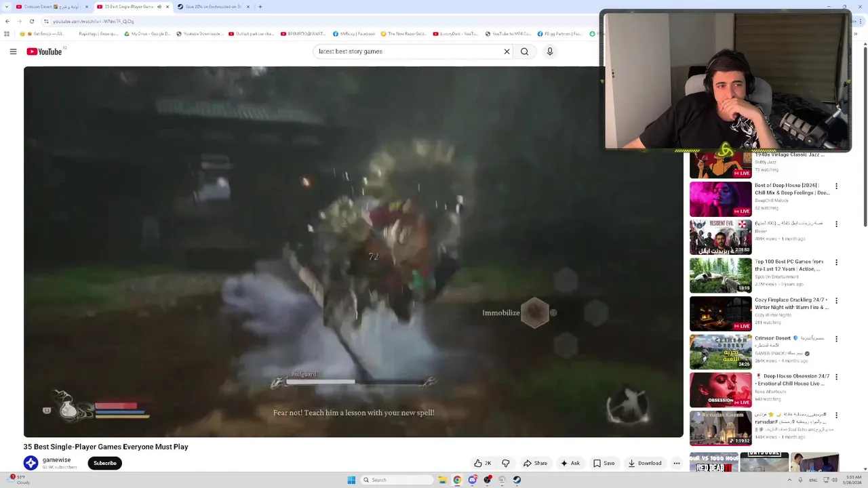Run search with the magnifier icon
868x488 pixels.
click(x=524, y=52)
